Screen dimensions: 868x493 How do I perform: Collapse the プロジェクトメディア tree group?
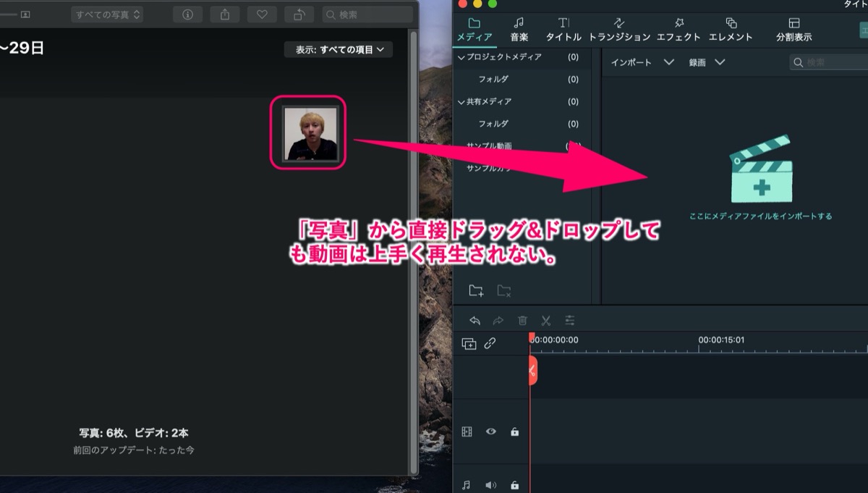(461, 56)
